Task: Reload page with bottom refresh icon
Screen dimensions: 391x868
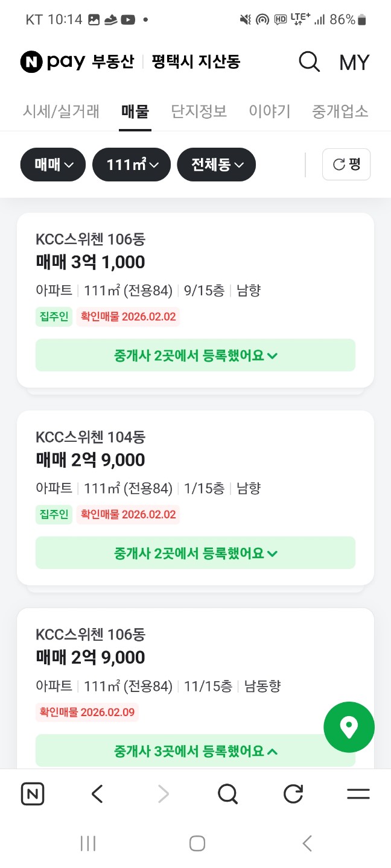Action: click(x=293, y=794)
